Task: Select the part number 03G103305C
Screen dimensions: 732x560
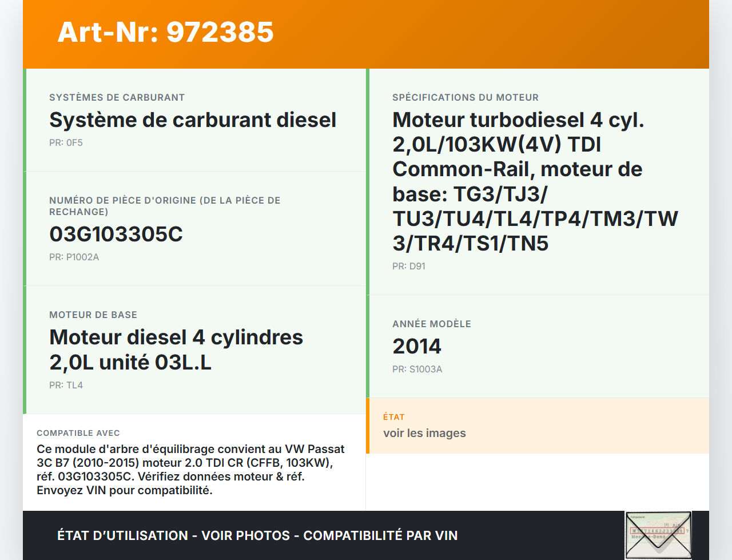Action: pos(116,234)
